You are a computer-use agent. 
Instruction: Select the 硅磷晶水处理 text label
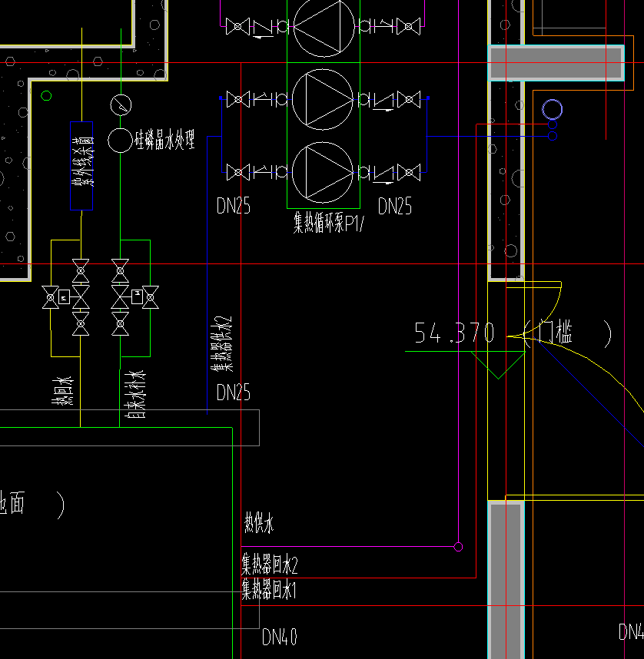(x=164, y=140)
